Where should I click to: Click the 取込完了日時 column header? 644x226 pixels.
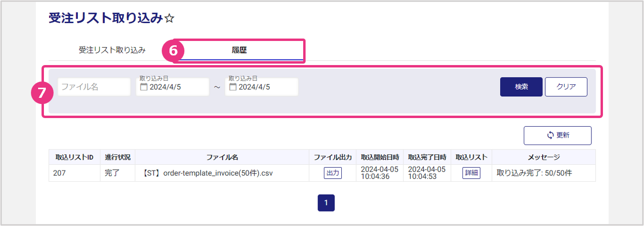pos(427,157)
